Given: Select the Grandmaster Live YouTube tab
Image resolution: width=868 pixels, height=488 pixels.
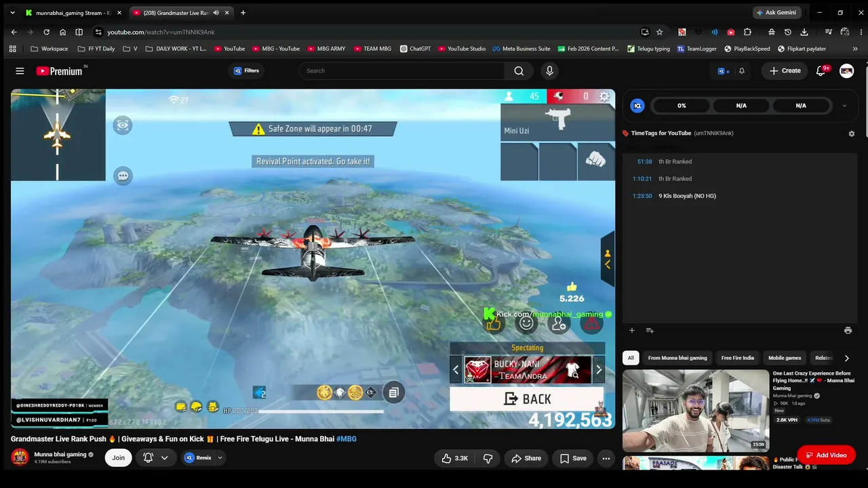Looking at the screenshot, I should click(181, 13).
